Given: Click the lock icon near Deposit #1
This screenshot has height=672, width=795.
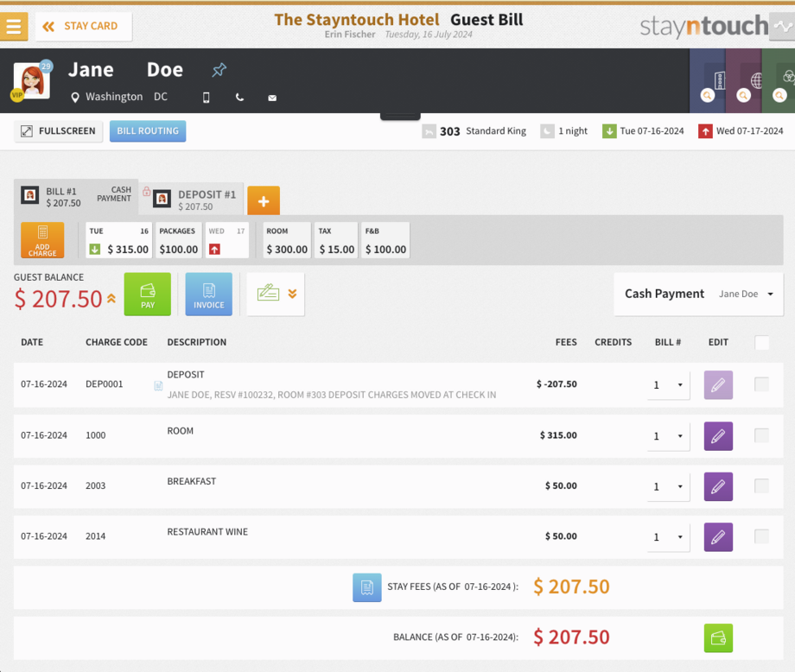Looking at the screenshot, I should pyautogui.click(x=146, y=191).
